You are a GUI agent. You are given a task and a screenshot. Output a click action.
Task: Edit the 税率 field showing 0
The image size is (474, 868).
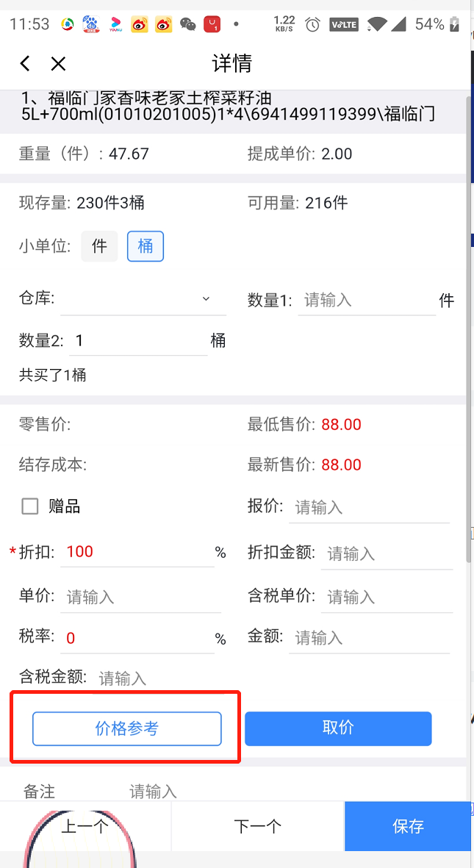tap(137, 638)
